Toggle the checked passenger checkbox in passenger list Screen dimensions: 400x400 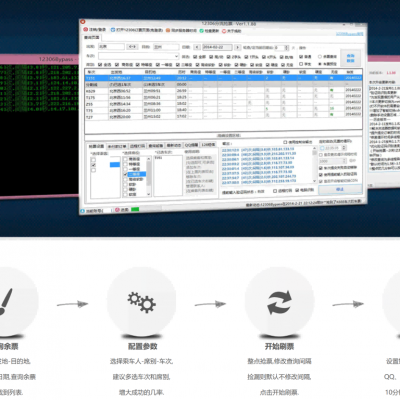click(93, 165)
